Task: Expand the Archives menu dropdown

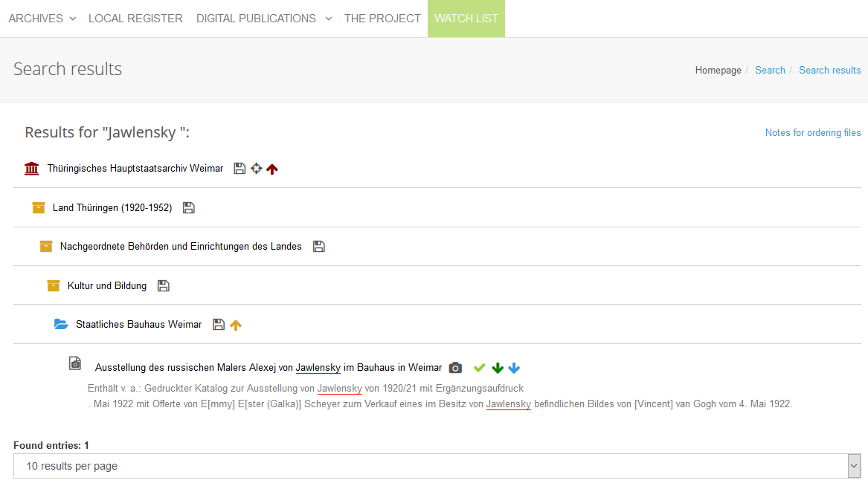Action: [42, 19]
